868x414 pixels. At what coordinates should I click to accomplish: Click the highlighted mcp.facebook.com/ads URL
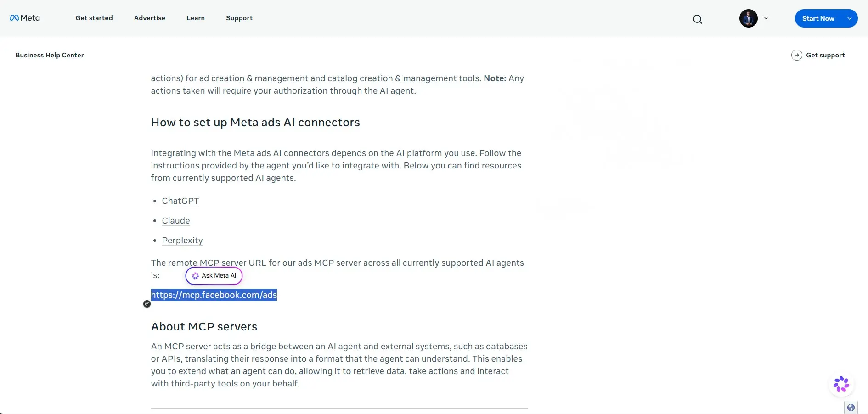pos(214,295)
